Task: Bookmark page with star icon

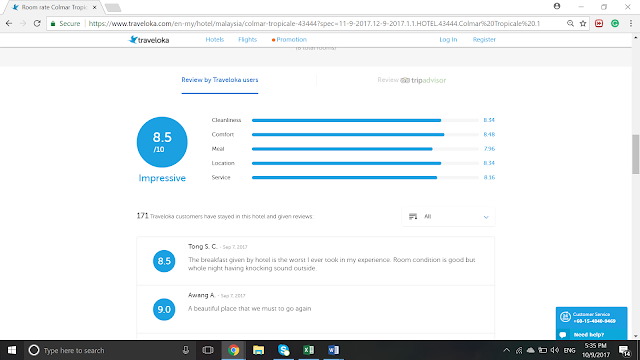Action: point(583,24)
